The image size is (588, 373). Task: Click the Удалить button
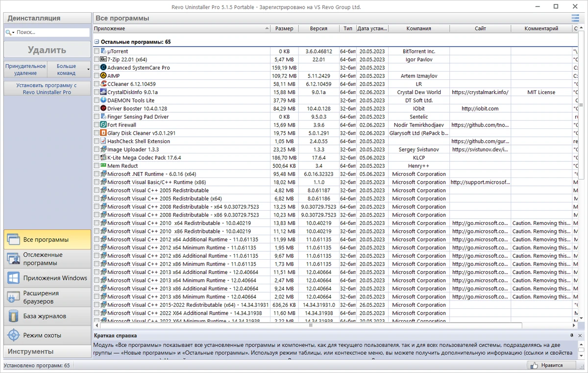[47, 50]
